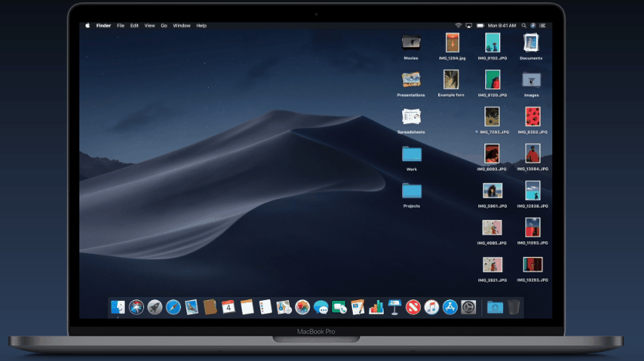Screen dimensions: 644x361
Task: Select the Work folder on desktop
Action: (x=411, y=154)
